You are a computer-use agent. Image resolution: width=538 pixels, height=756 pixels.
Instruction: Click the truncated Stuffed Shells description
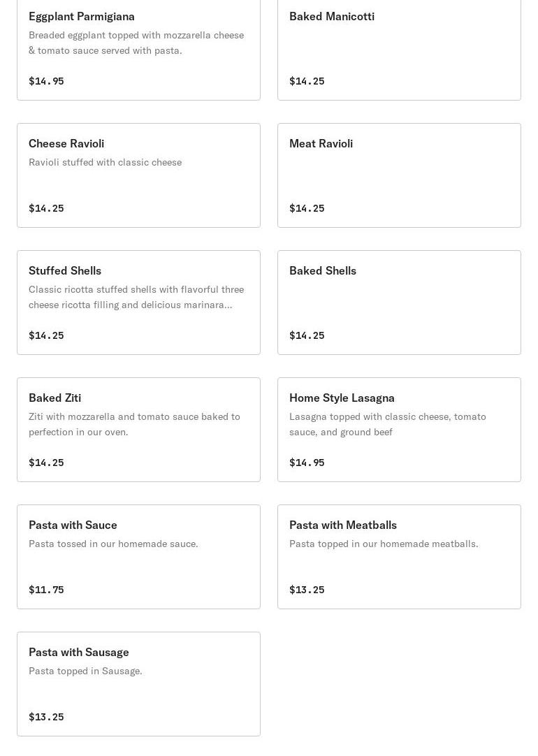coord(136,297)
